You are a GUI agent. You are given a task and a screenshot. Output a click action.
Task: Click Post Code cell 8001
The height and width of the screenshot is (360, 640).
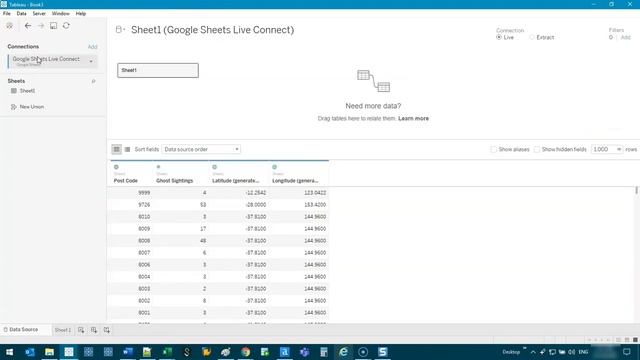tap(144, 313)
